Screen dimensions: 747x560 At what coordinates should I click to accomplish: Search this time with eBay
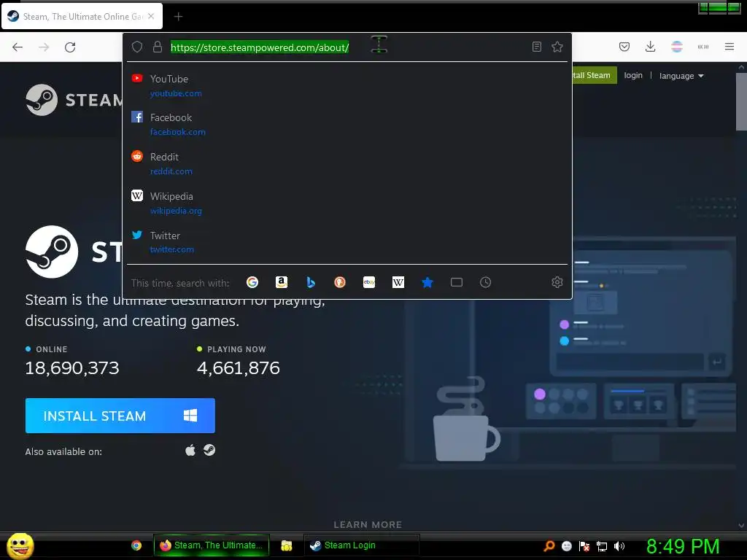(x=368, y=282)
